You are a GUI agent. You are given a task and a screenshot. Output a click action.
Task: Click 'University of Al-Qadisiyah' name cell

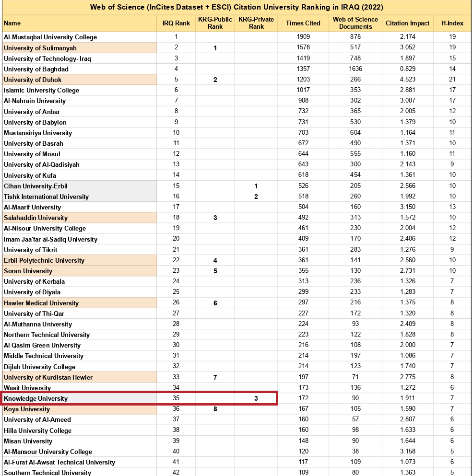(x=80, y=165)
